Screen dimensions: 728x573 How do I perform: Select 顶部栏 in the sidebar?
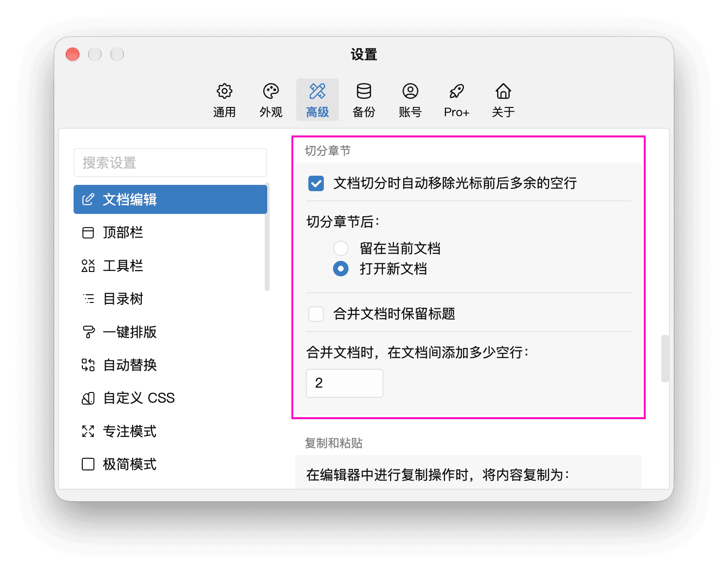click(170, 233)
